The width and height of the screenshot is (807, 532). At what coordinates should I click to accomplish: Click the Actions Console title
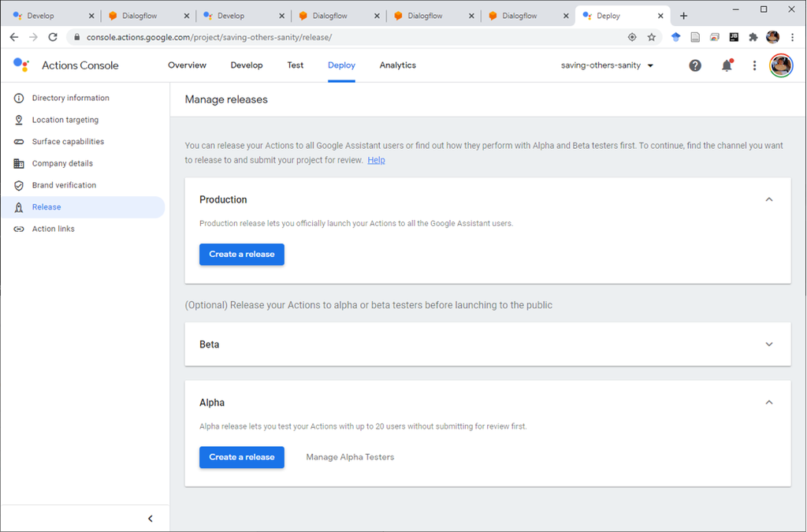[80, 65]
